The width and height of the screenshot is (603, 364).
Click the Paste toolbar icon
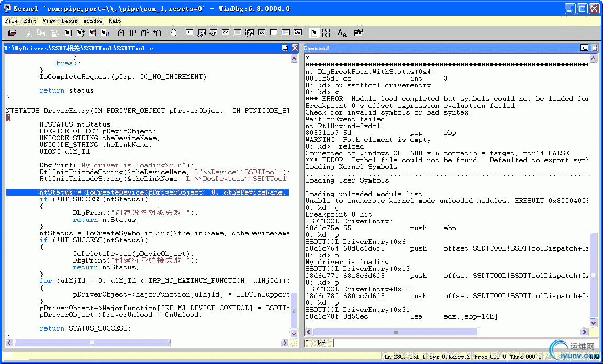point(53,32)
